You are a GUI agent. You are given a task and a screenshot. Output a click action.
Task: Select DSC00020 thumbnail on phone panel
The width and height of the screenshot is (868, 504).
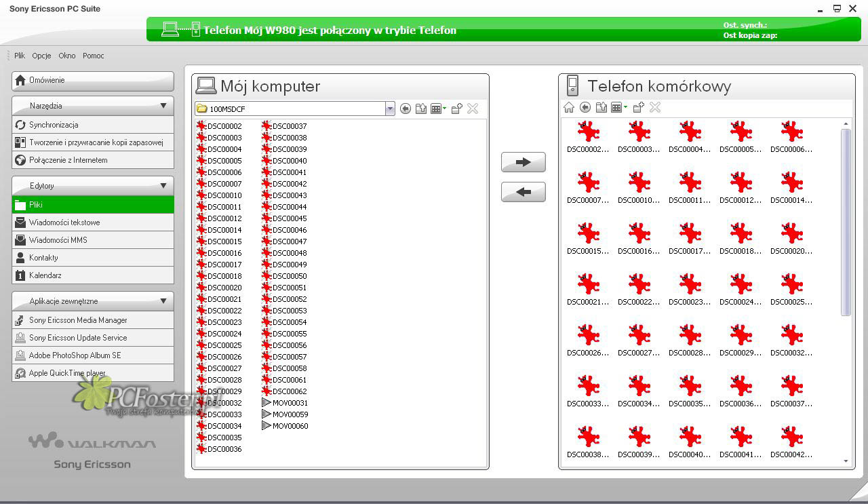coord(791,239)
